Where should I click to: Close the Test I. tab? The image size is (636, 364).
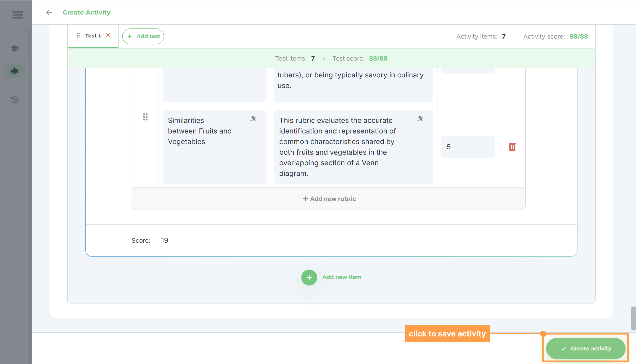pos(108,35)
